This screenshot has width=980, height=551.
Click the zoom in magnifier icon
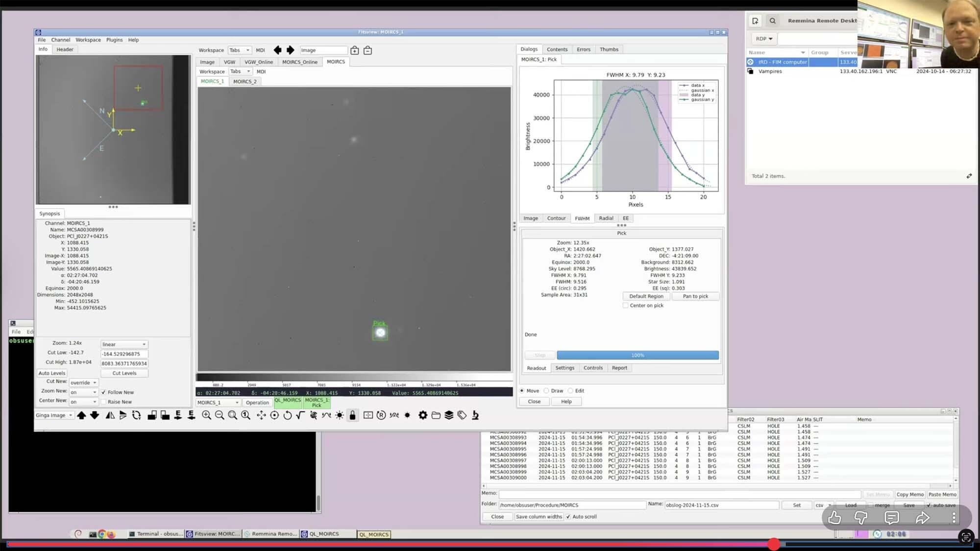206,415
